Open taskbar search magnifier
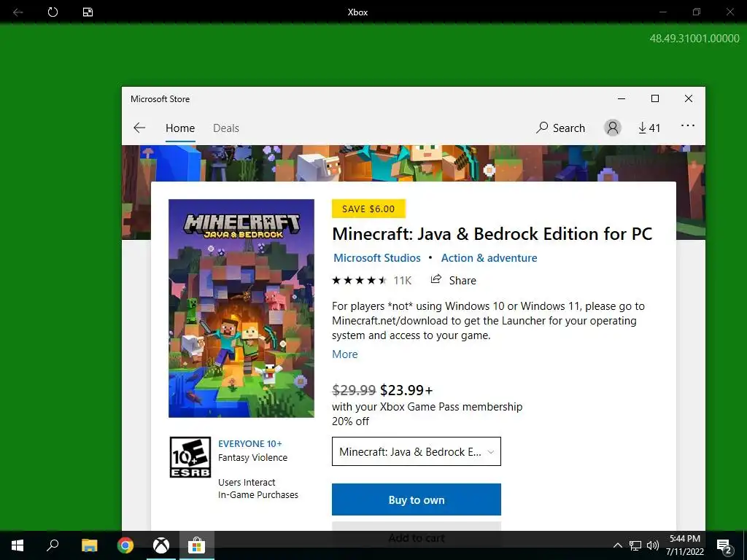This screenshot has height=560, width=747. 53,545
